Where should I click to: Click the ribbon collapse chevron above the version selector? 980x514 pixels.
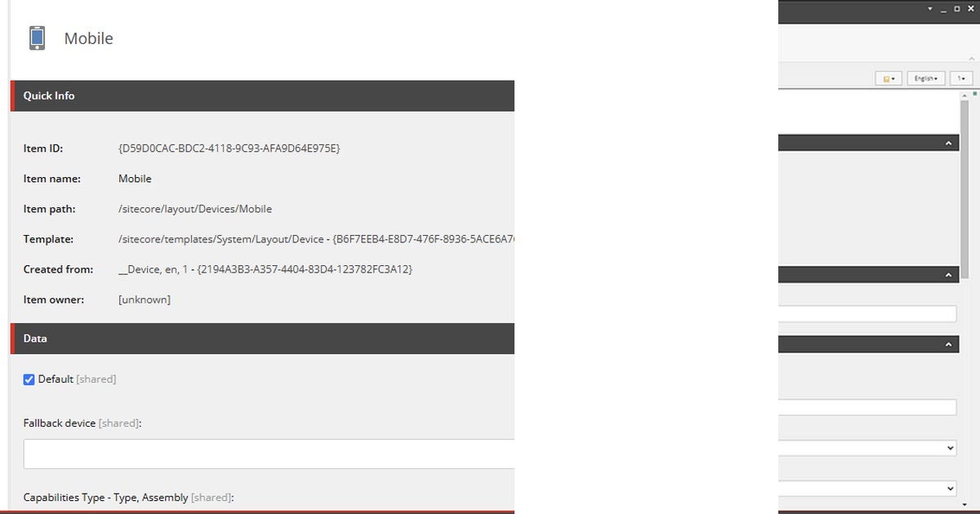pyautogui.click(x=971, y=60)
